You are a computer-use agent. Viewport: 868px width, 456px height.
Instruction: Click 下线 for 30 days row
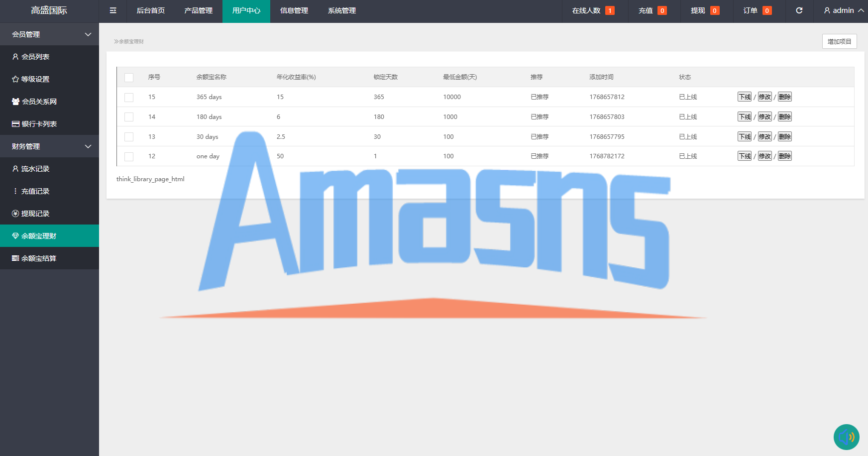(745, 137)
